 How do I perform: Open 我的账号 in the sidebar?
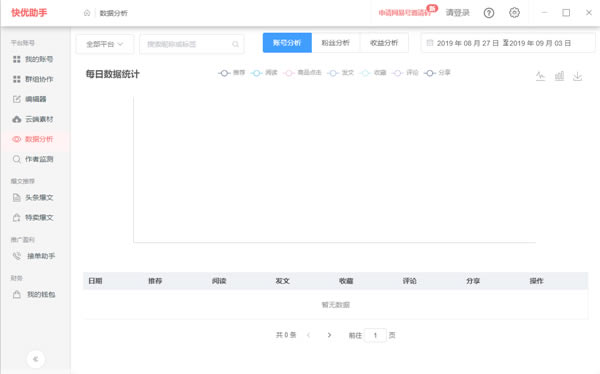[33, 59]
